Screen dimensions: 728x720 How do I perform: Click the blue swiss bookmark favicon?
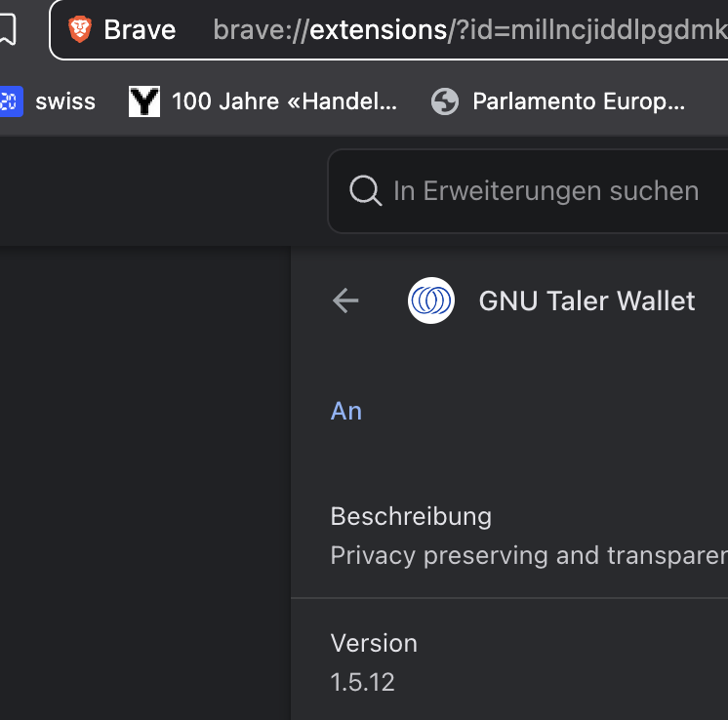pos(11,101)
